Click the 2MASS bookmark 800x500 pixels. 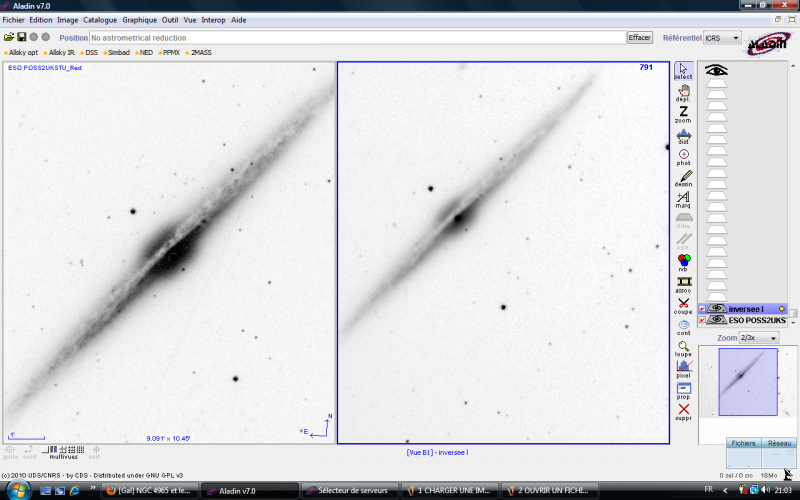(198, 53)
